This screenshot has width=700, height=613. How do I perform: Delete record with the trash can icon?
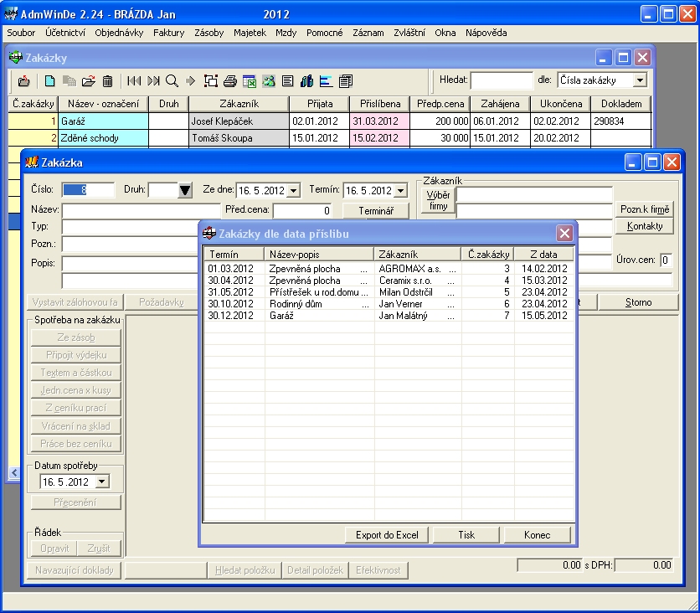tap(107, 80)
